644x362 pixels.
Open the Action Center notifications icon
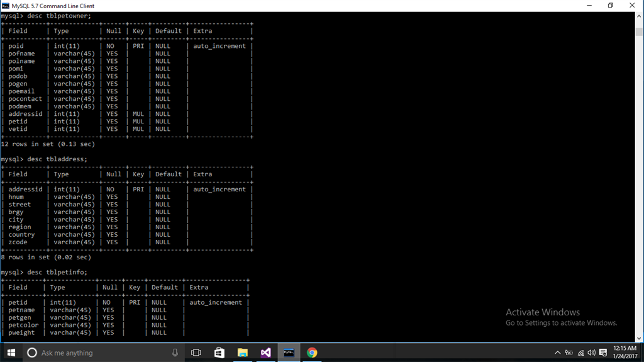tap(603, 353)
